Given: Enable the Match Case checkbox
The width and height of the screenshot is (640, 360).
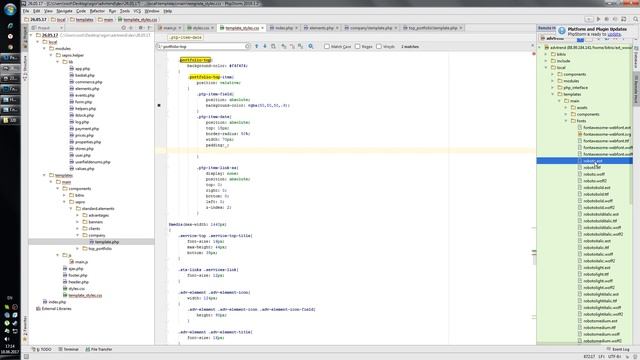Looking at the screenshot, I should pos(327,47).
